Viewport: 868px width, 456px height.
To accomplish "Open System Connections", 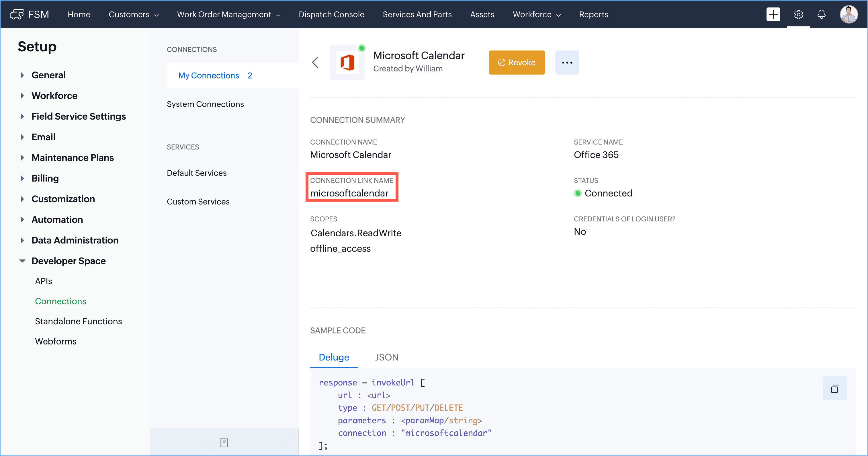I will pyautogui.click(x=205, y=104).
